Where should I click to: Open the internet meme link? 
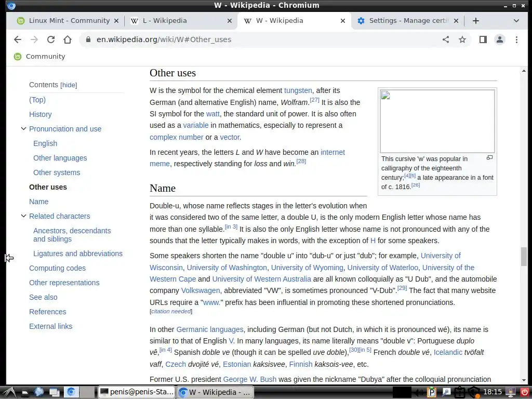[332, 152]
